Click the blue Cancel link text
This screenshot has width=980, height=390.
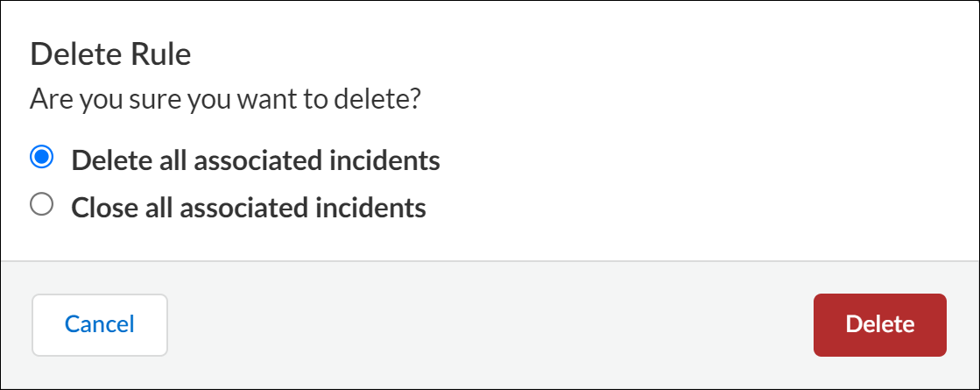coord(100,325)
